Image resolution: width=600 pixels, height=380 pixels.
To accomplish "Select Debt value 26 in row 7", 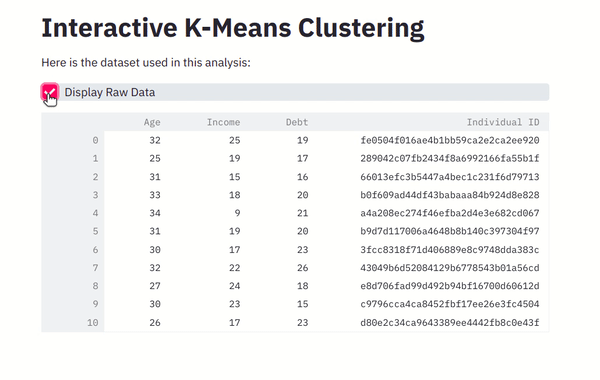I will [x=302, y=268].
